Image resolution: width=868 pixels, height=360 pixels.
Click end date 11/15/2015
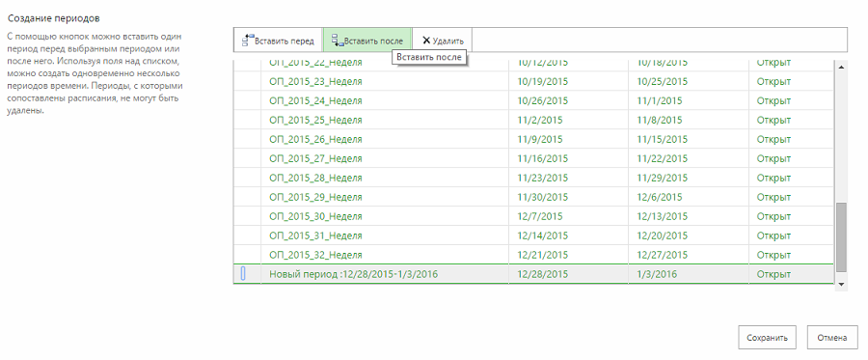pos(662,140)
